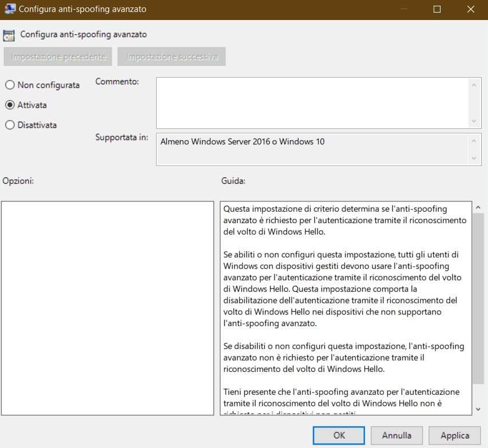
Task: Apply changes with the Applica button
Action: click(455, 435)
